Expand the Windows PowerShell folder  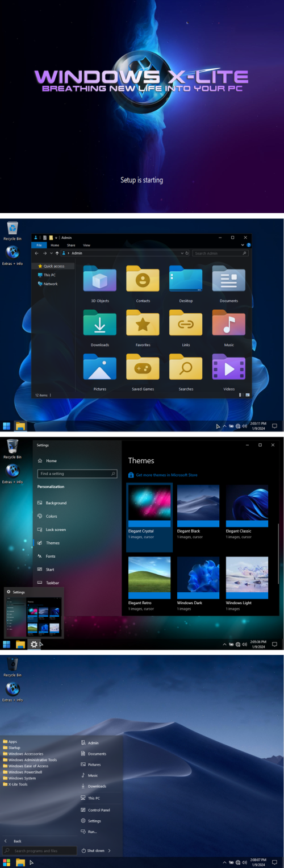(x=22, y=772)
